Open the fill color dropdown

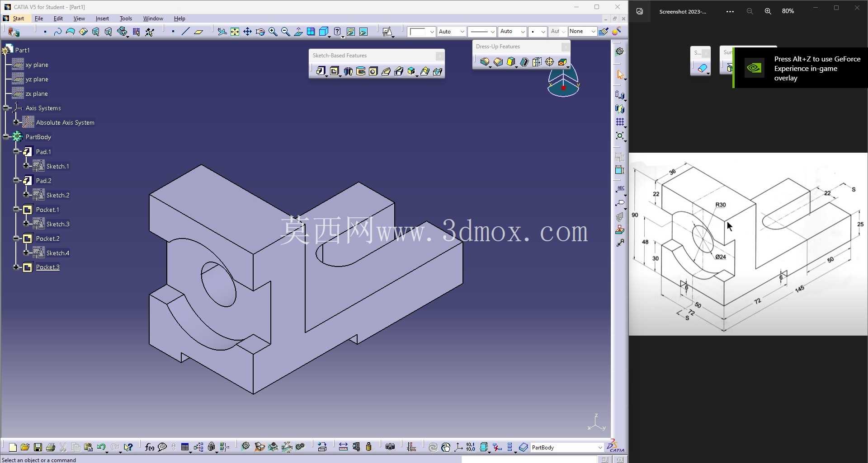(x=432, y=32)
